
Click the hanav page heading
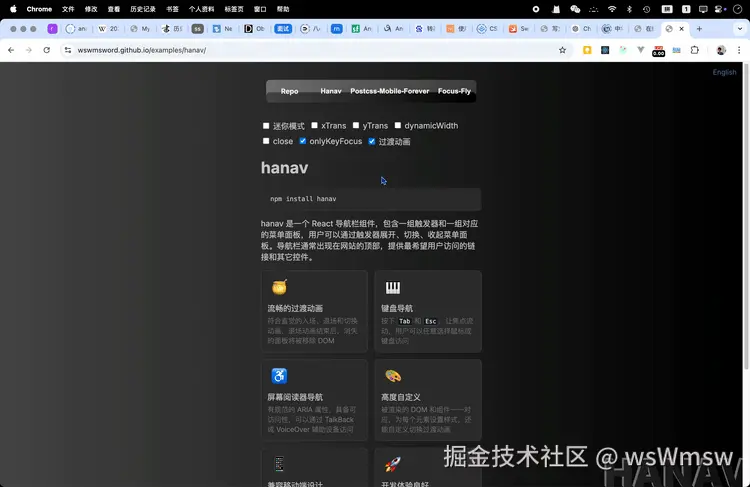click(x=285, y=168)
